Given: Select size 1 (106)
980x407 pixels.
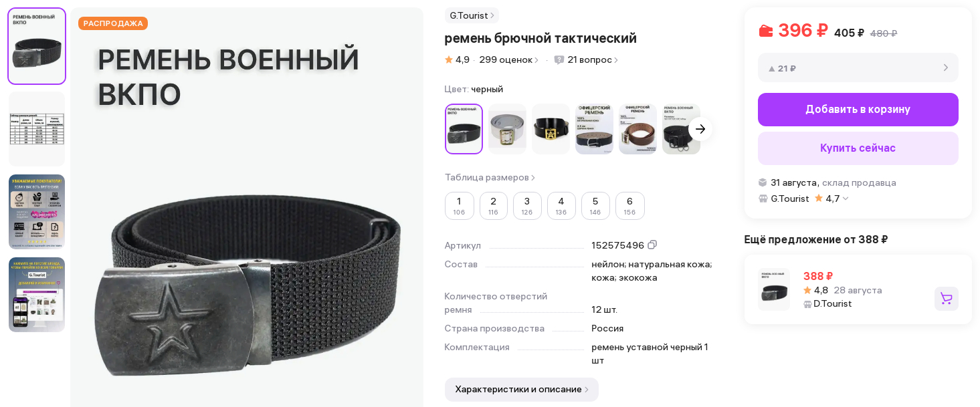Looking at the screenshot, I should click(459, 206).
